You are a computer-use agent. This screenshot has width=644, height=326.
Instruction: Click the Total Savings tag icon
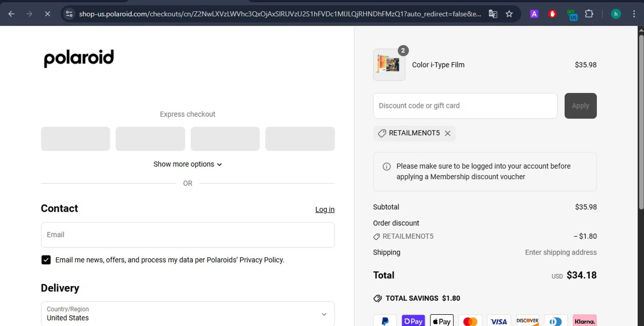(377, 298)
